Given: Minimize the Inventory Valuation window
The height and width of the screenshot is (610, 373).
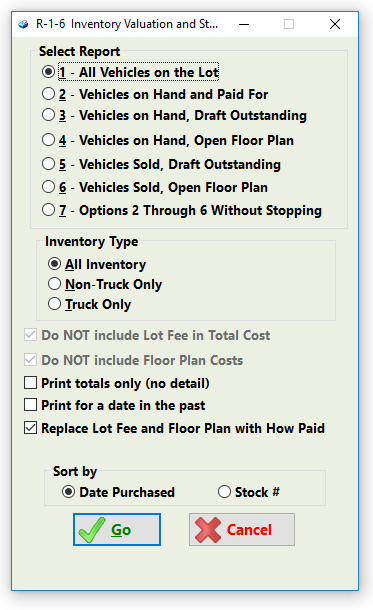Looking at the screenshot, I should [244, 25].
